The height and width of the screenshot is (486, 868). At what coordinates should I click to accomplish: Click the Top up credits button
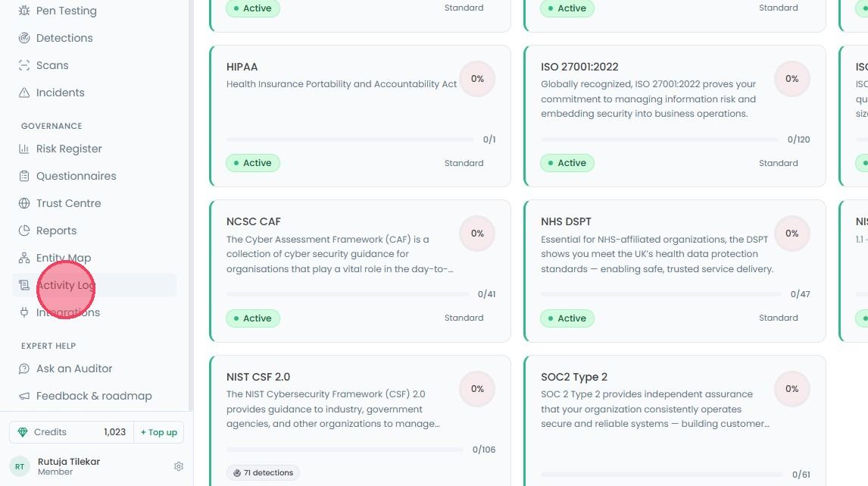click(159, 432)
